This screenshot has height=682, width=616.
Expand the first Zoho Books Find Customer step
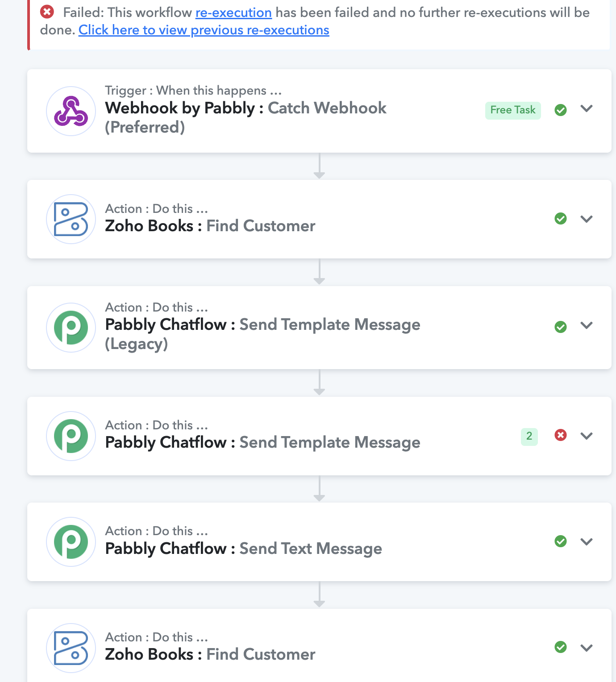pos(587,219)
